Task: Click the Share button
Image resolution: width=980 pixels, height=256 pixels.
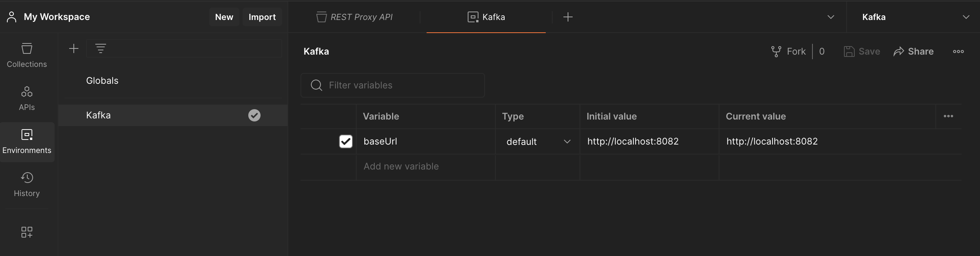Action: pos(913,52)
